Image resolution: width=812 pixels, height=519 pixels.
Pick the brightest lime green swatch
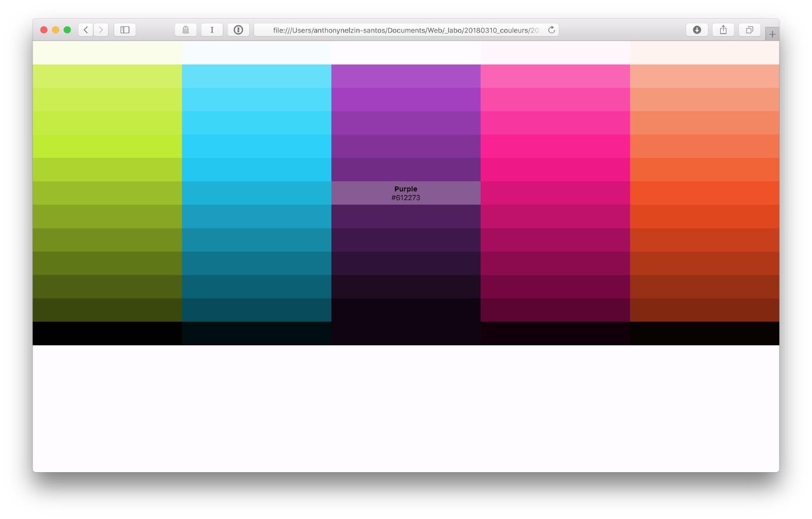click(107, 146)
